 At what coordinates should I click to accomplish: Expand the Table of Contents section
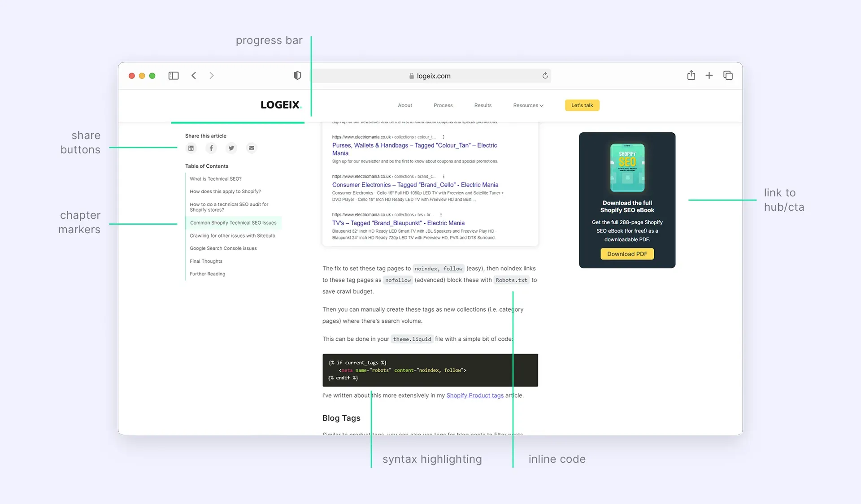207,165
